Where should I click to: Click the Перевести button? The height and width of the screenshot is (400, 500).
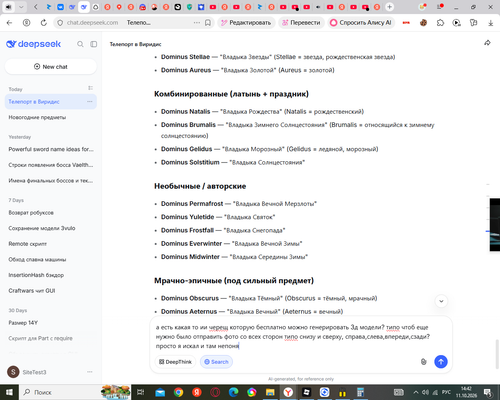click(x=301, y=23)
